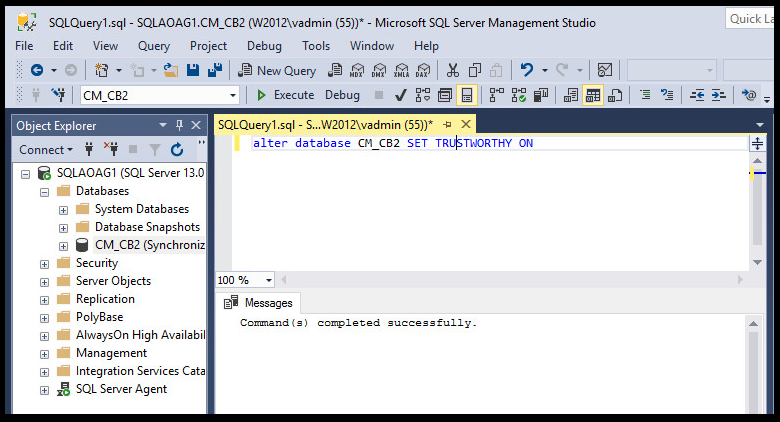Click the Parse checkmark icon
Viewport: 780px width, 422px height.
400,95
